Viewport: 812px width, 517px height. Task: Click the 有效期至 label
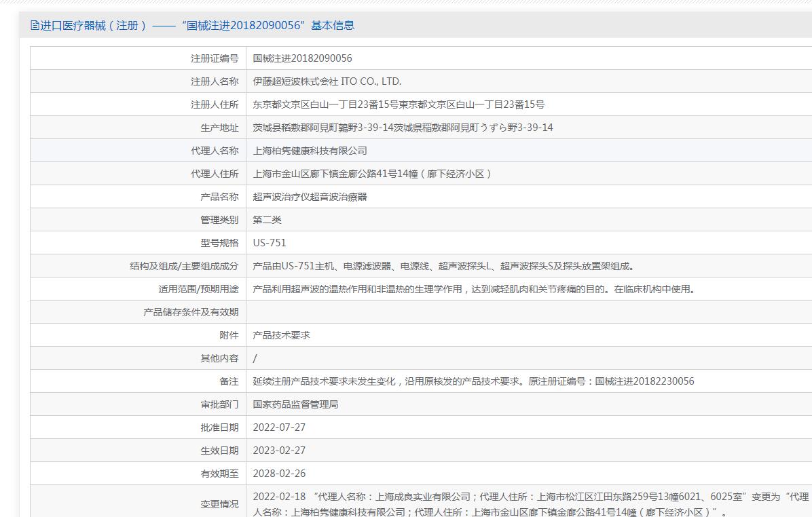pos(219,474)
